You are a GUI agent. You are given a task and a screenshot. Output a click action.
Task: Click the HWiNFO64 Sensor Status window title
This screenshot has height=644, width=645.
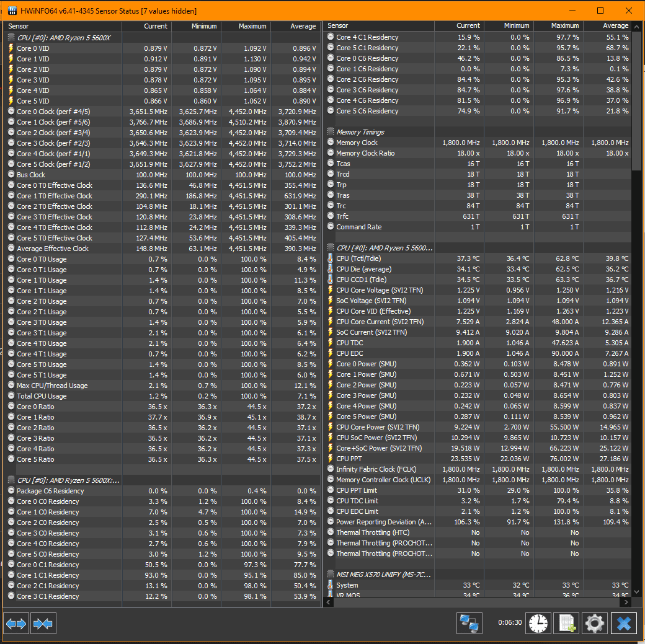tap(109, 11)
